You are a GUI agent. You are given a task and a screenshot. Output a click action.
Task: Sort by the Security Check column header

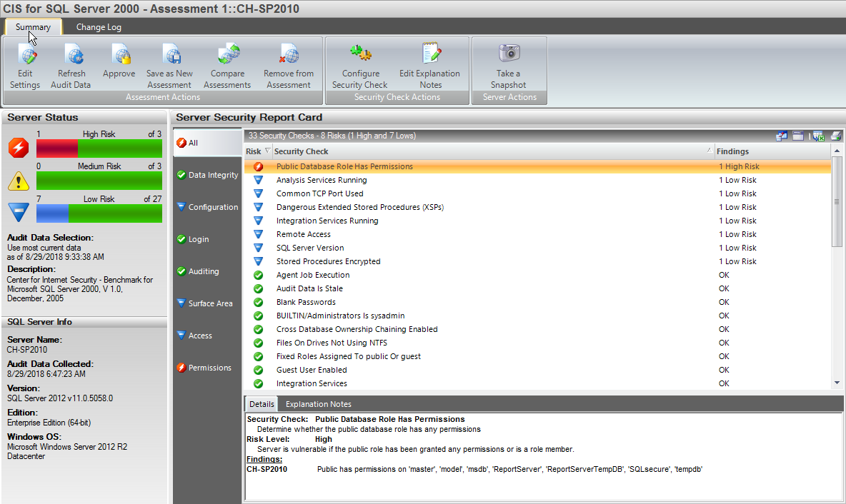(x=493, y=151)
